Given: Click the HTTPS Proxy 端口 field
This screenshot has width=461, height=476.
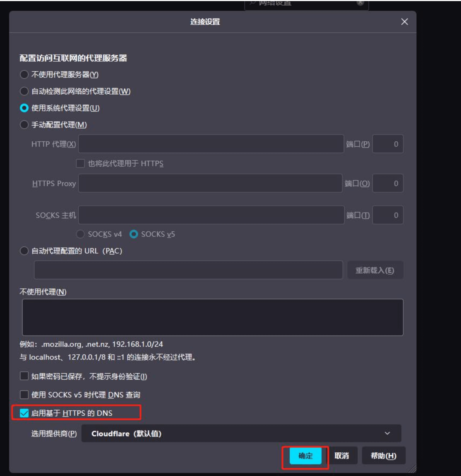Looking at the screenshot, I should click(388, 184).
